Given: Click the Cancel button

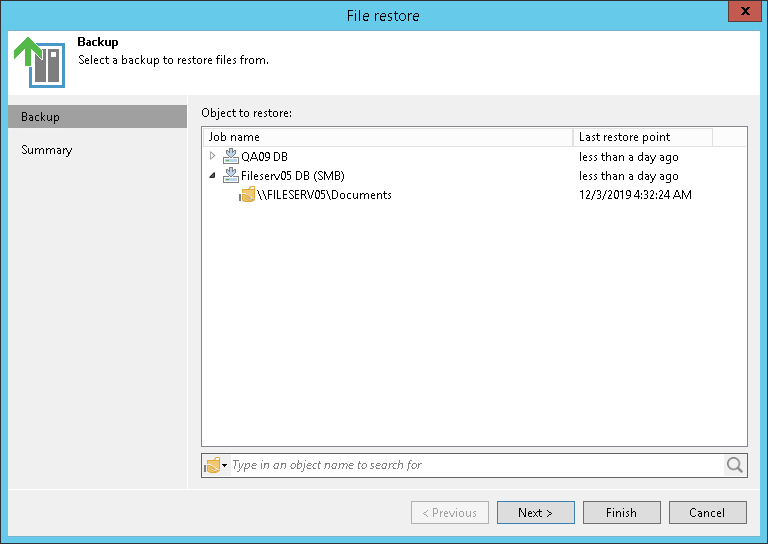Looking at the screenshot, I should pyautogui.click(x=707, y=512).
